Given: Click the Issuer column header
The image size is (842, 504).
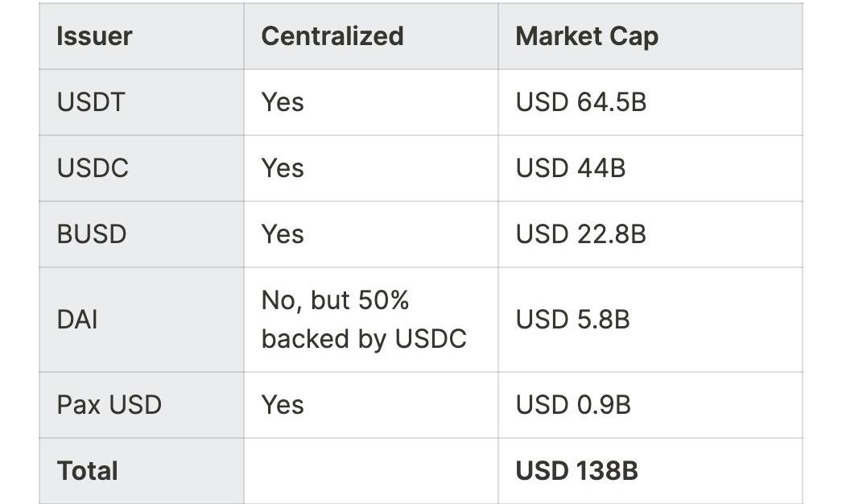Looking at the screenshot, I should (x=94, y=36).
